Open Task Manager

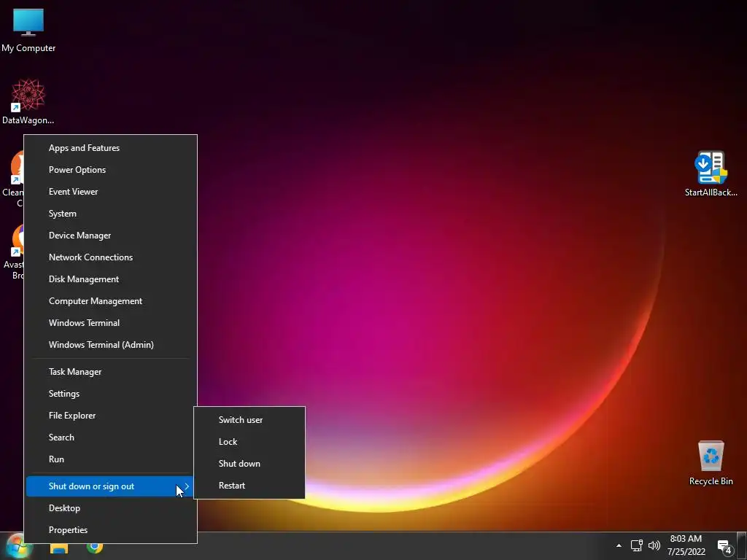point(111,372)
